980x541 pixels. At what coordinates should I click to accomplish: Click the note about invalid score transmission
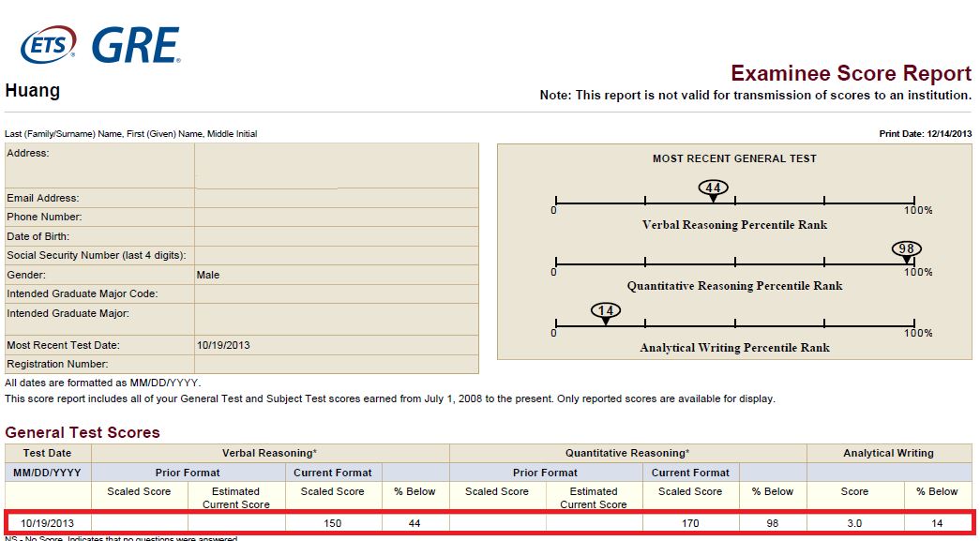[756, 96]
